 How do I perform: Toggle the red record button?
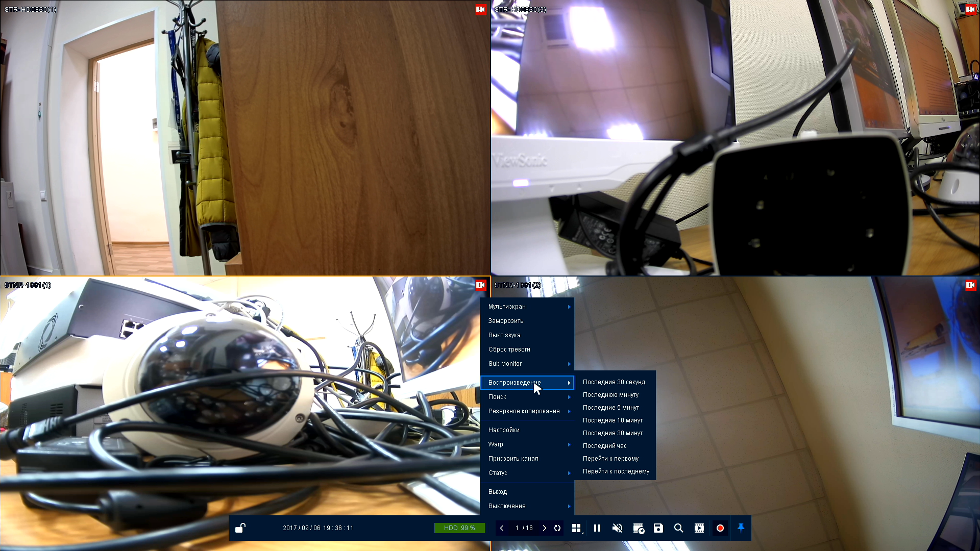point(720,528)
